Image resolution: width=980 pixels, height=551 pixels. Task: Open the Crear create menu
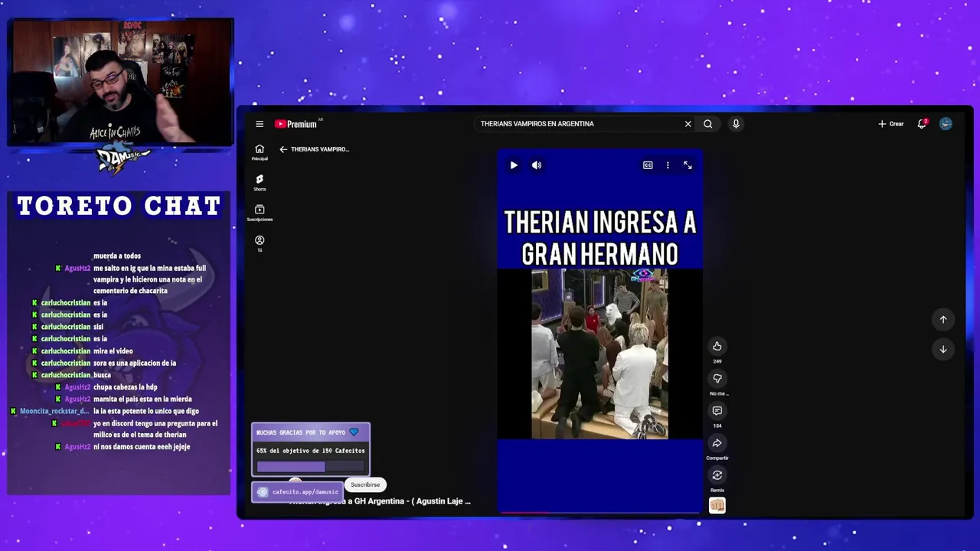tap(891, 124)
